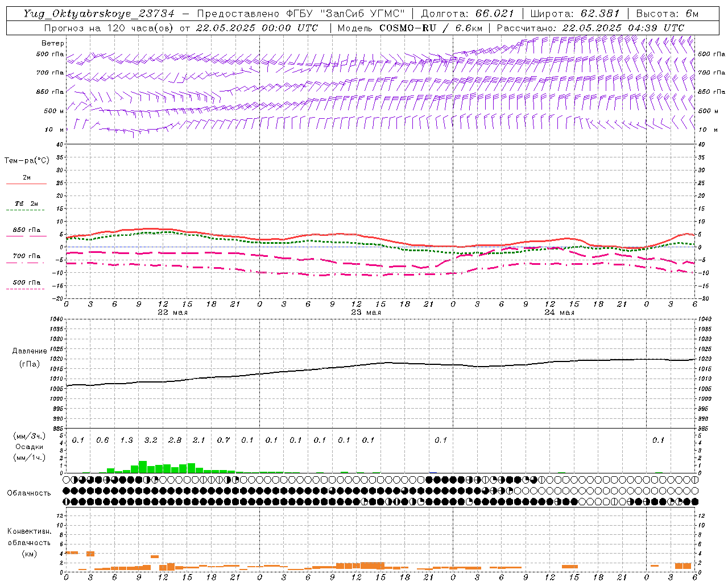The width and height of the screenshot is (728, 582).
Task: Click the 2.1 precipitation total value
Action: [199, 440]
